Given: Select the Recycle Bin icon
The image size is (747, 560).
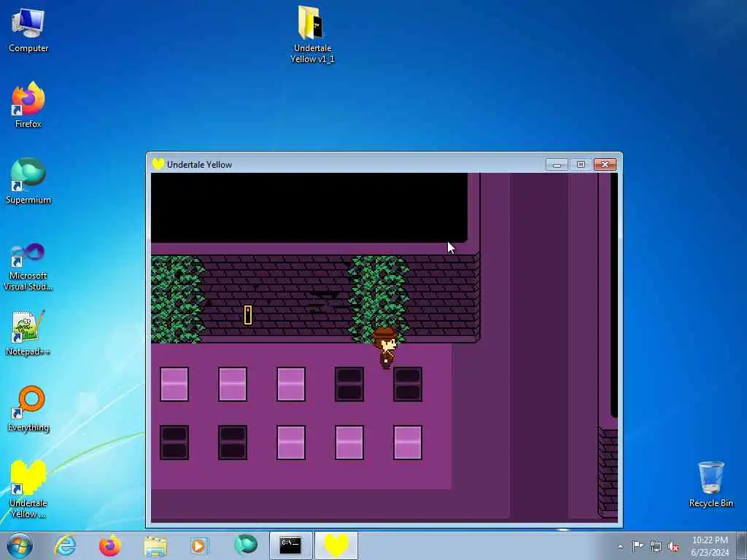Looking at the screenshot, I should tap(711, 484).
